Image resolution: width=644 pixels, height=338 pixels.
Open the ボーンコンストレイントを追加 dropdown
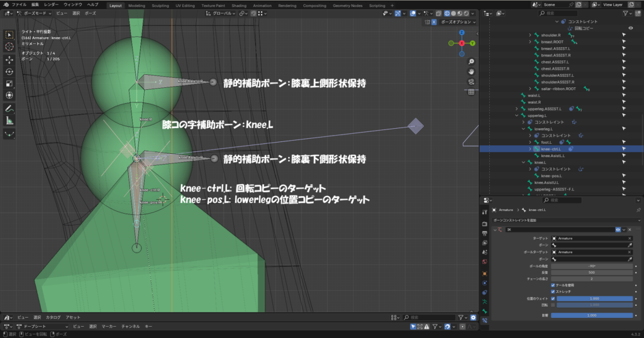click(566, 221)
